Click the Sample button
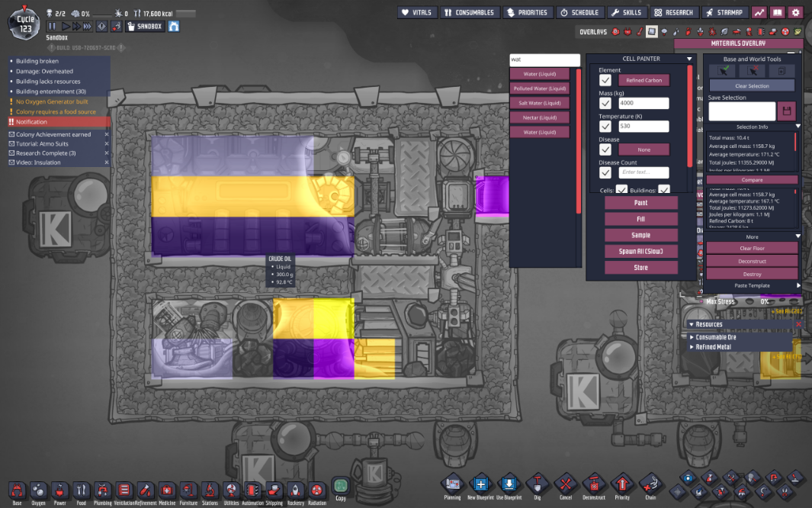Image resolution: width=812 pixels, height=508 pixels. [640, 235]
